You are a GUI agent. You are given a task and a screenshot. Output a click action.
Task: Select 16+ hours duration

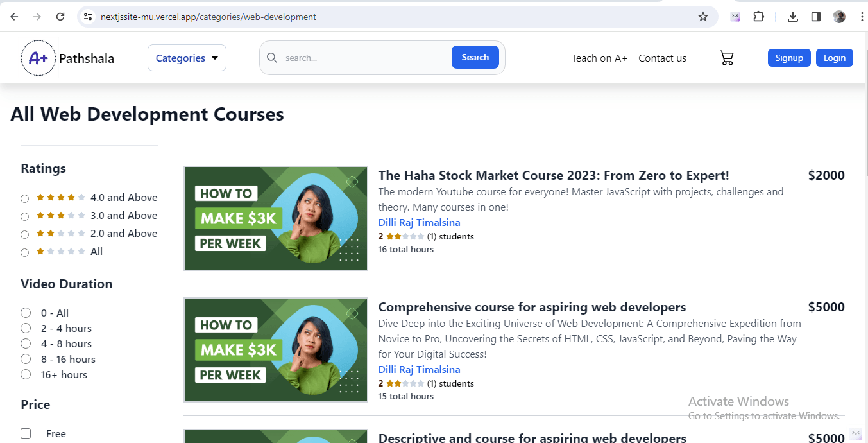click(26, 374)
